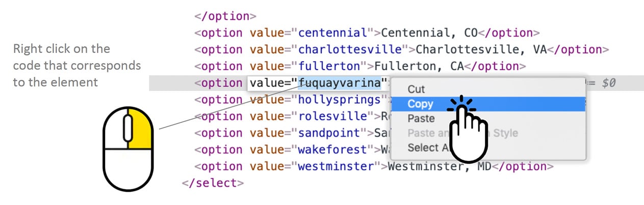This screenshot has width=644, height=205.
Task: Click the closing select tag
Action: [x=213, y=183]
